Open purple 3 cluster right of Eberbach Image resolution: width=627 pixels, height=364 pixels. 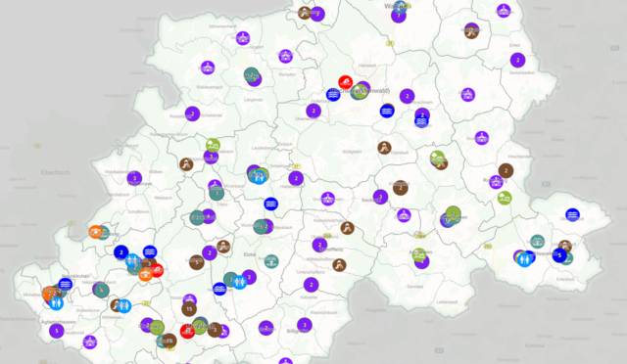pos(134,179)
